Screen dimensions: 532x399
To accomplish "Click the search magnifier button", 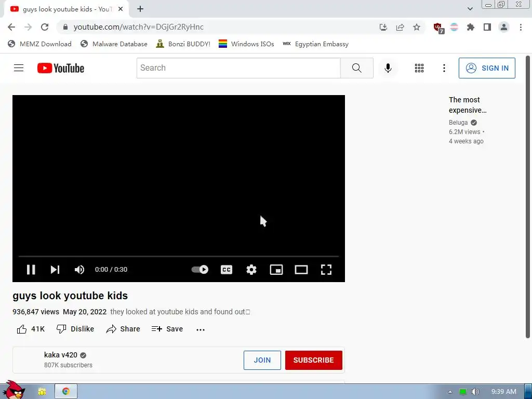I will [x=357, y=68].
